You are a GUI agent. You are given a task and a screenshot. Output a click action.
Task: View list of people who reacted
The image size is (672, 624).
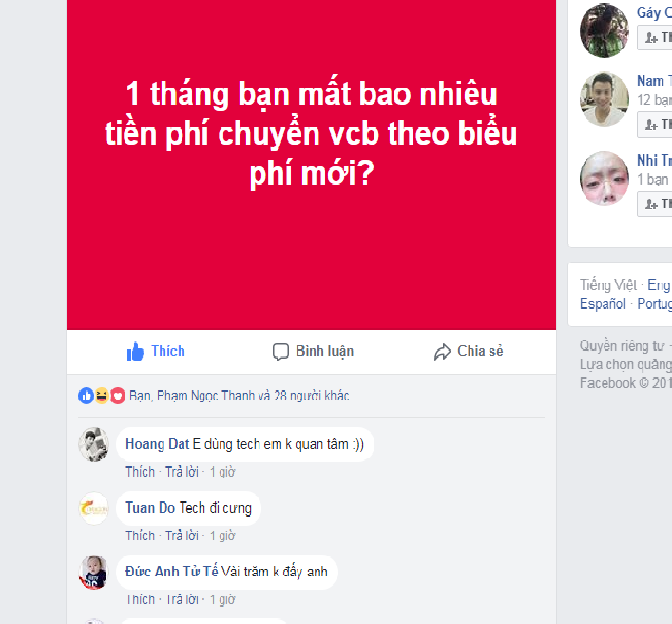pyautogui.click(x=240, y=396)
